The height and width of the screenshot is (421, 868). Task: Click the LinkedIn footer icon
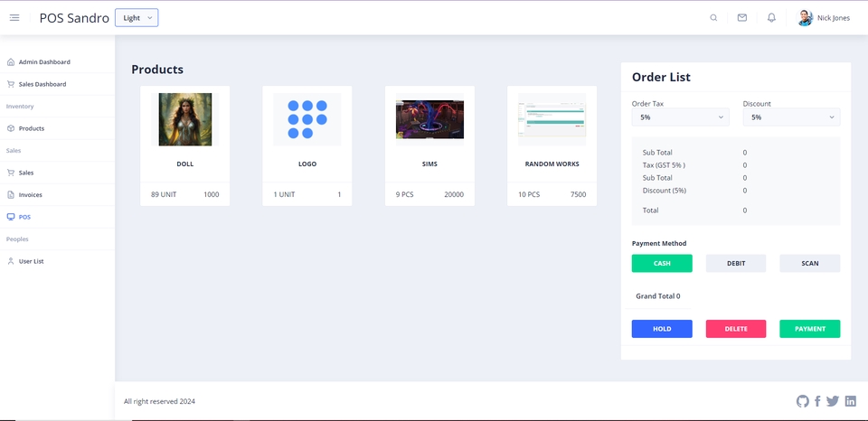850,401
